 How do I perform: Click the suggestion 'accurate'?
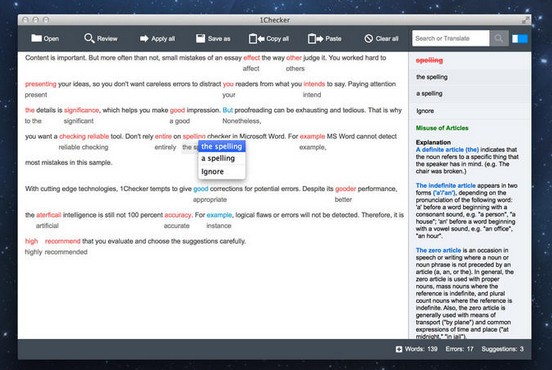[176, 226]
